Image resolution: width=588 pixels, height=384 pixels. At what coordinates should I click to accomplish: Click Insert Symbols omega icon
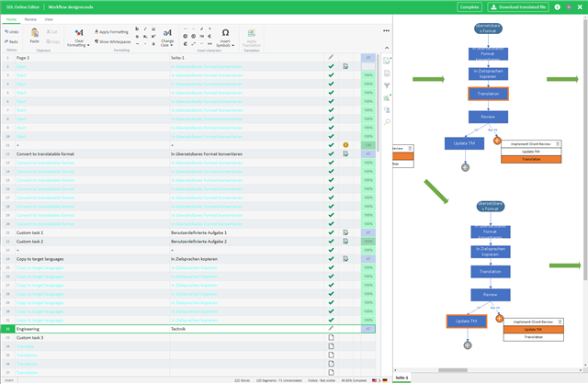[x=225, y=33]
